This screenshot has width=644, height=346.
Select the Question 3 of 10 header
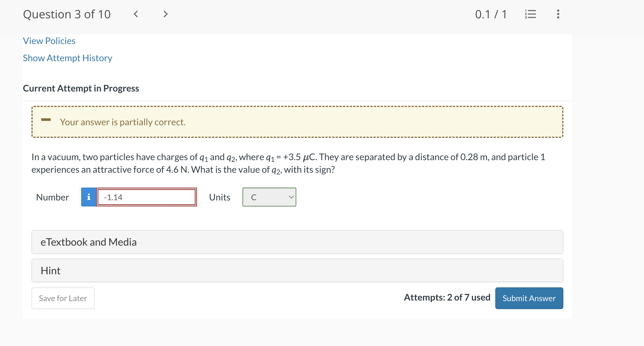[67, 14]
